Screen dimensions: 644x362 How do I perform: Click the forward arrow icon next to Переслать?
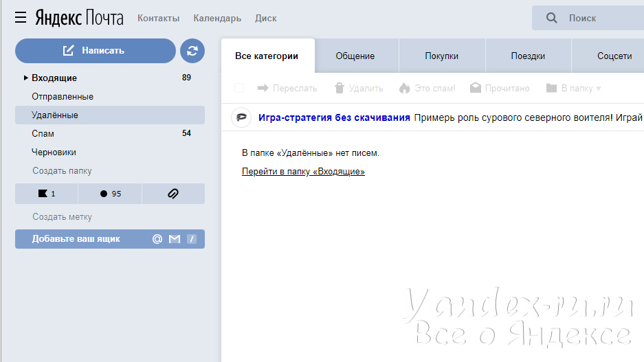[263, 88]
